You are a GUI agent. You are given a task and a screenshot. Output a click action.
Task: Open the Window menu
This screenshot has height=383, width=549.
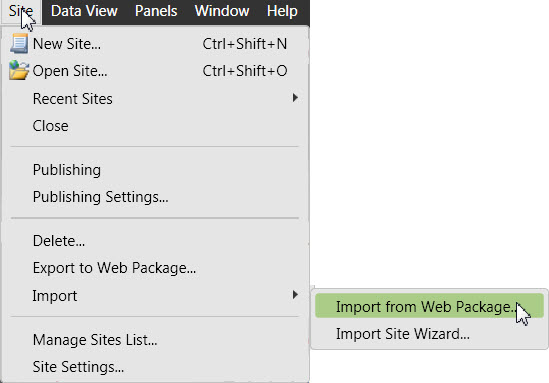point(222,11)
